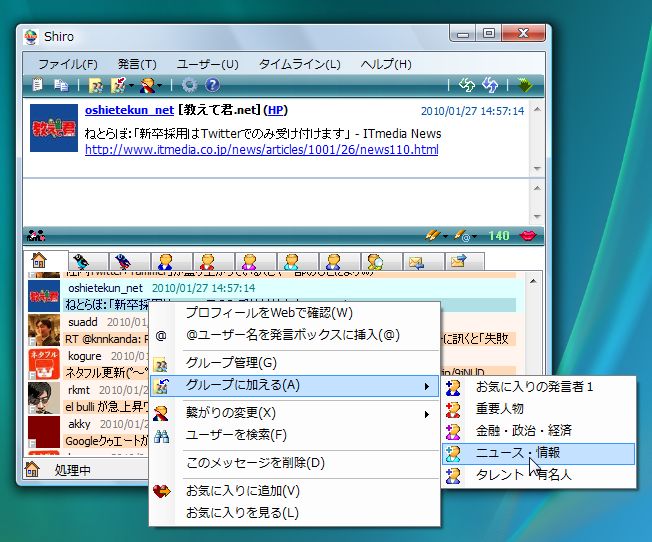The height and width of the screenshot is (542, 652).
Task: Open the タイムライン(L) menu
Action: (x=300, y=64)
